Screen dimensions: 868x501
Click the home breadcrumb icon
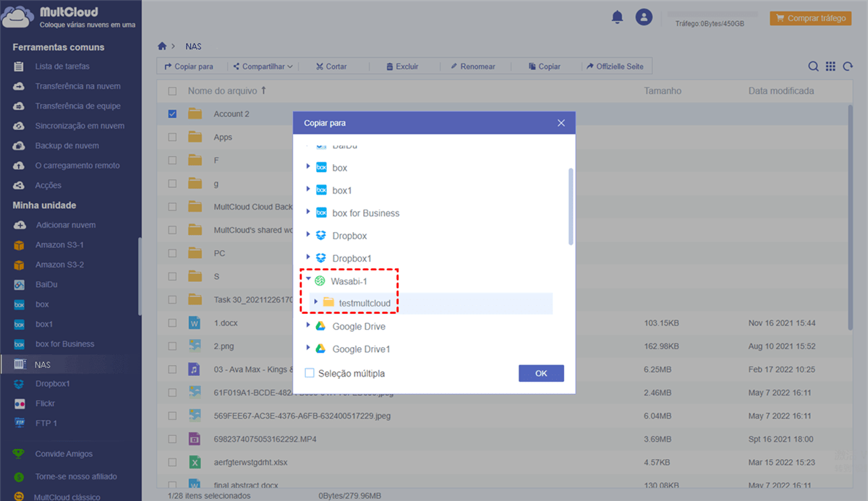click(162, 46)
